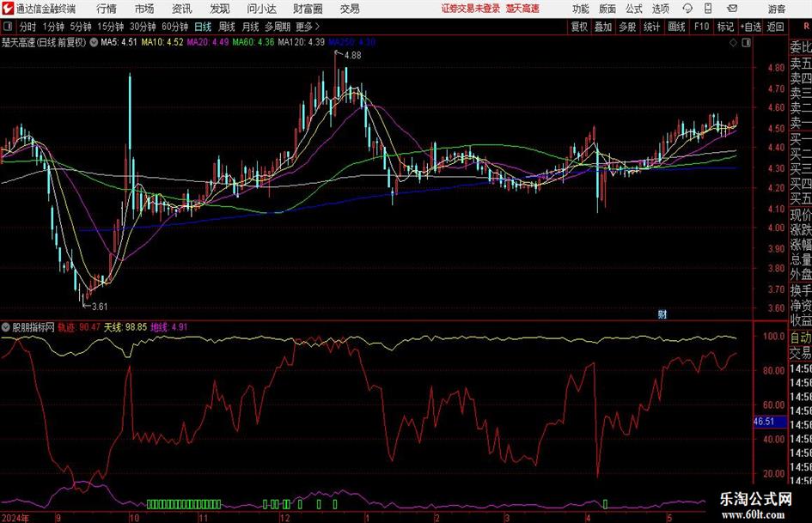Click the 楚天高速 stock name in the title bar

(x=522, y=9)
